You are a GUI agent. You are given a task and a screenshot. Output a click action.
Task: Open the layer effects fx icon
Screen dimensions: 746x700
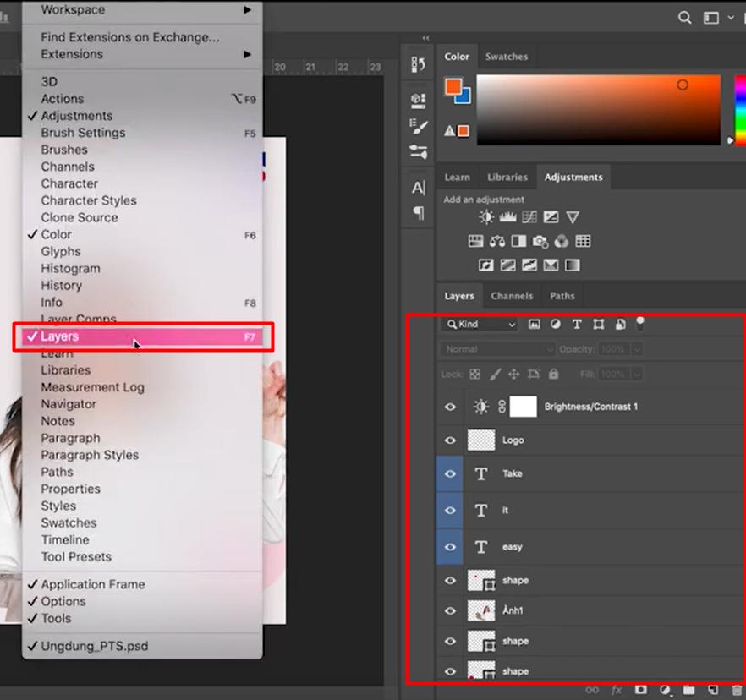[x=615, y=689]
